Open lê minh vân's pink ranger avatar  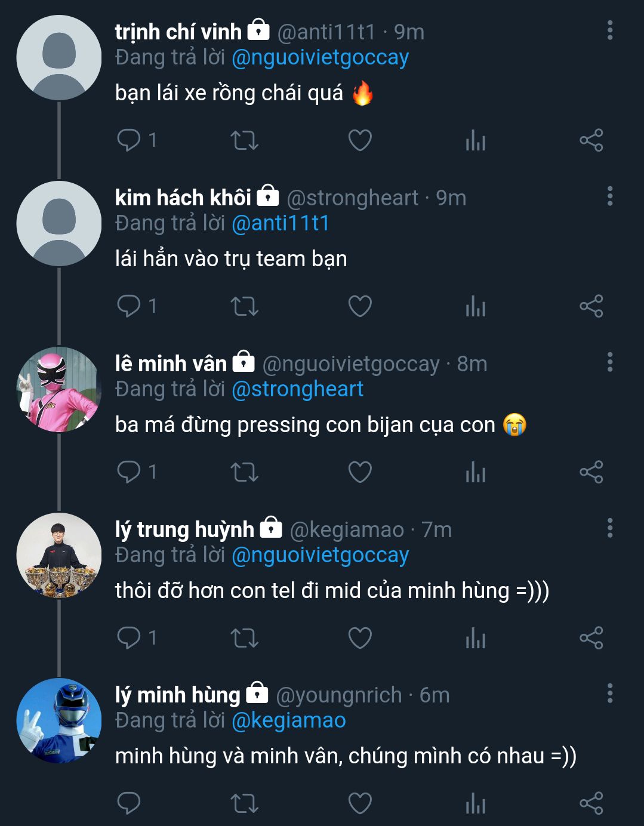click(x=58, y=389)
